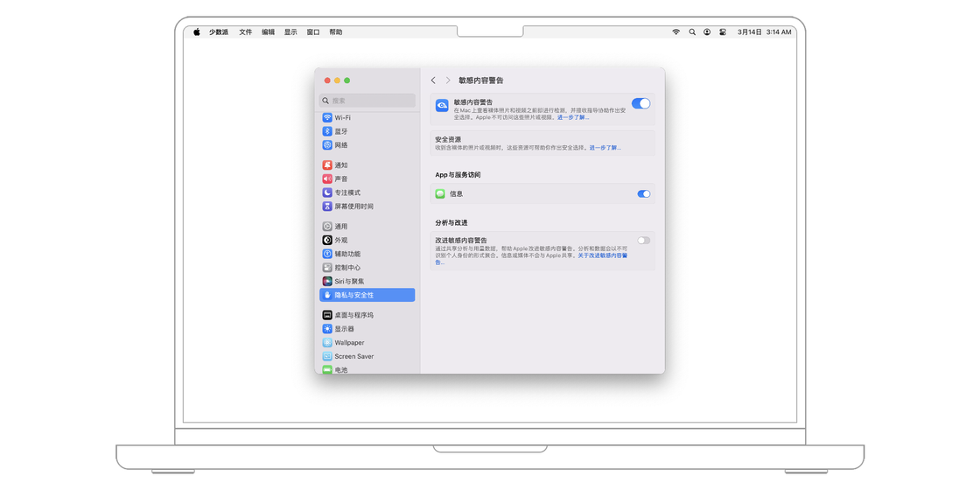Select the Notifications (通知) bell icon
This screenshot has height=490, width=980.
tap(327, 165)
